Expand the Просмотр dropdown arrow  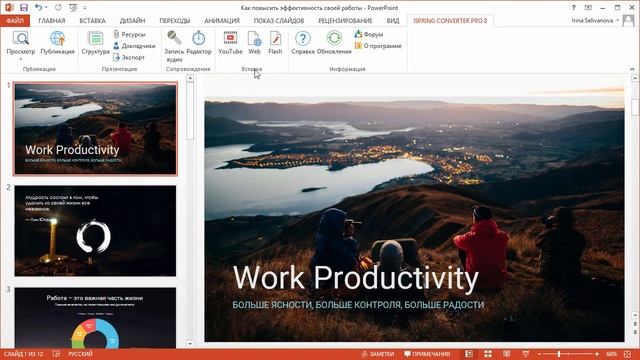pos(21,59)
